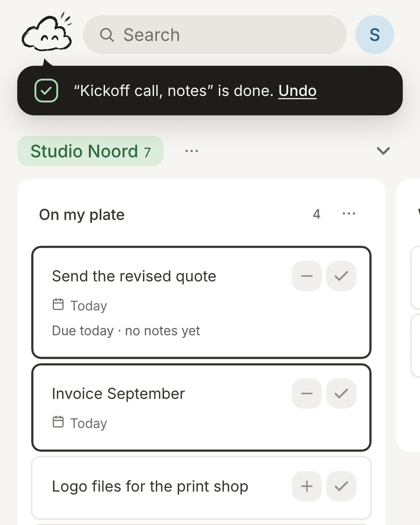Screen dimensions: 420x525
Task: Open the S profile avatar
Action: (374, 34)
